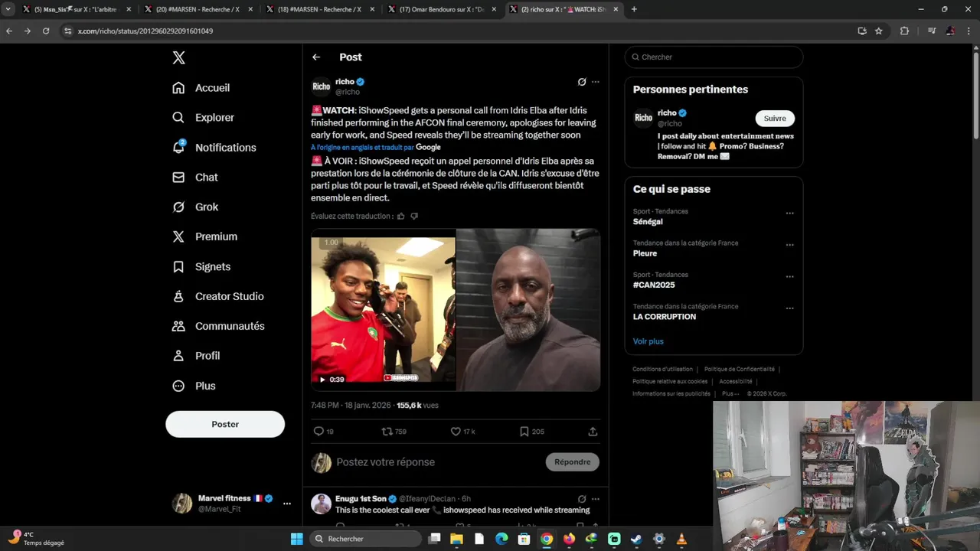Viewport: 980px width, 551px height.
Task: Open Profil page
Action: tap(197, 356)
